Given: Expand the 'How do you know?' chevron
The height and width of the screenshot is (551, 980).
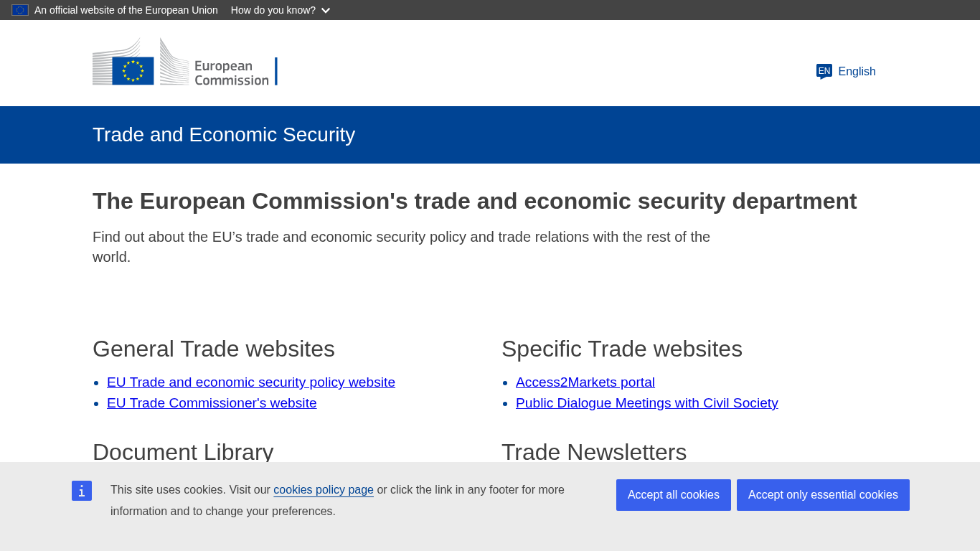Looking at the screenshot, I should coord(326,11).
